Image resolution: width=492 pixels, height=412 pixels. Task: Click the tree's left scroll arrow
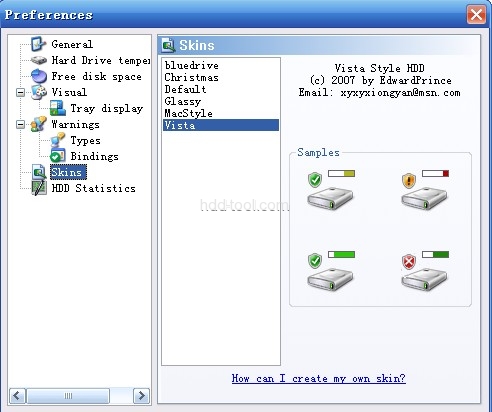[x=17, y=396]
